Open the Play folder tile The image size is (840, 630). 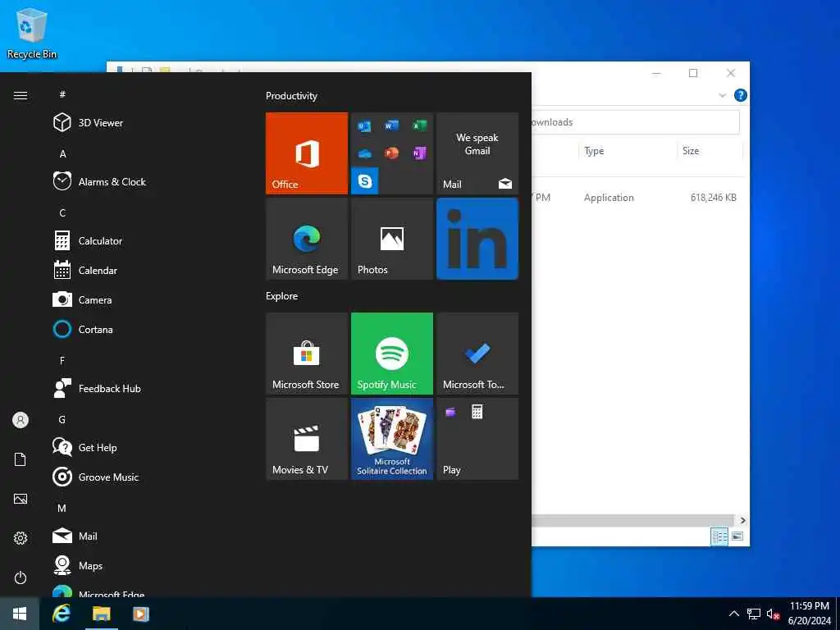[477, 439]
